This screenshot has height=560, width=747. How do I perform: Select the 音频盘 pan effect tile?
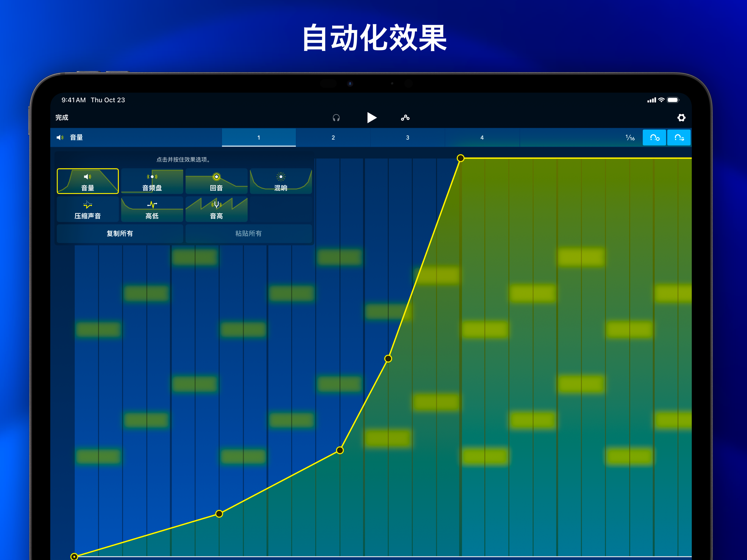coord(152,181)
